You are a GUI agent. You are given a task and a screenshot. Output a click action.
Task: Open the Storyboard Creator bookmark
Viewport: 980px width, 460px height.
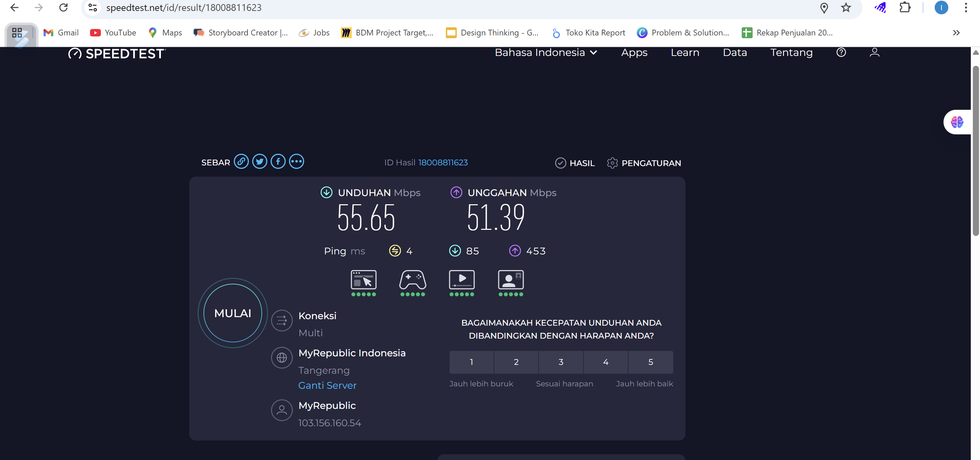click(240, 33)
